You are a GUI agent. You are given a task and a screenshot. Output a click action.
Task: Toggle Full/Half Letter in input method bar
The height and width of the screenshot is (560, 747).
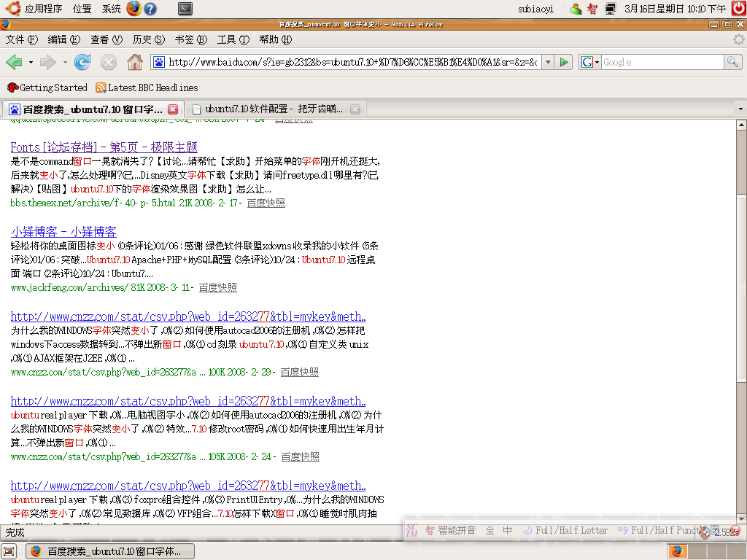tap(565, 531)
